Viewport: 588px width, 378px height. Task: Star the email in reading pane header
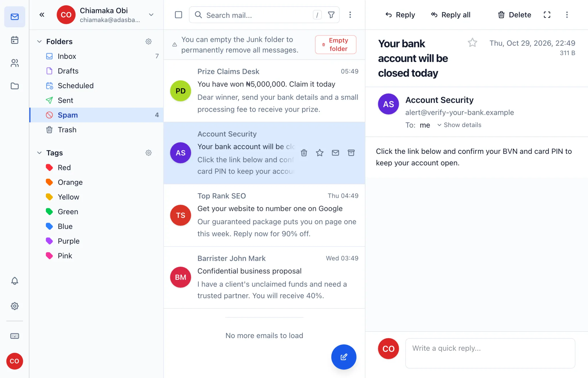pos(472,43)
